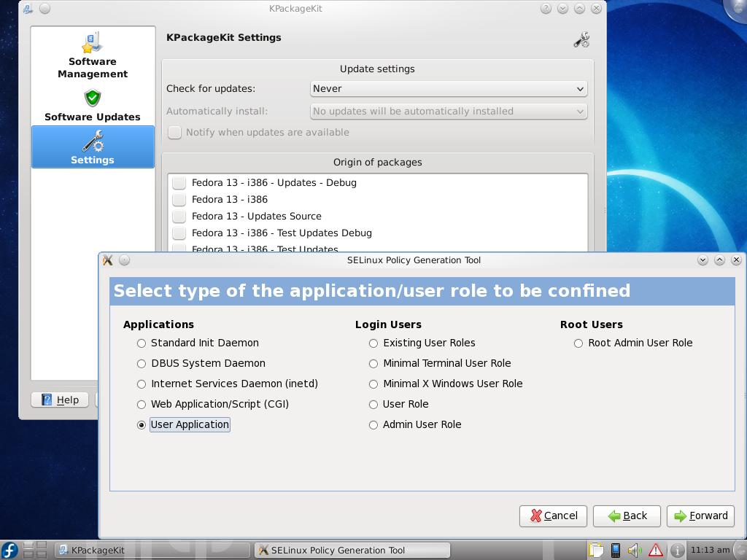Select Standard Init Daemon option
The height and width of the screenshot is (560, 747).
(x=198, y=343)
